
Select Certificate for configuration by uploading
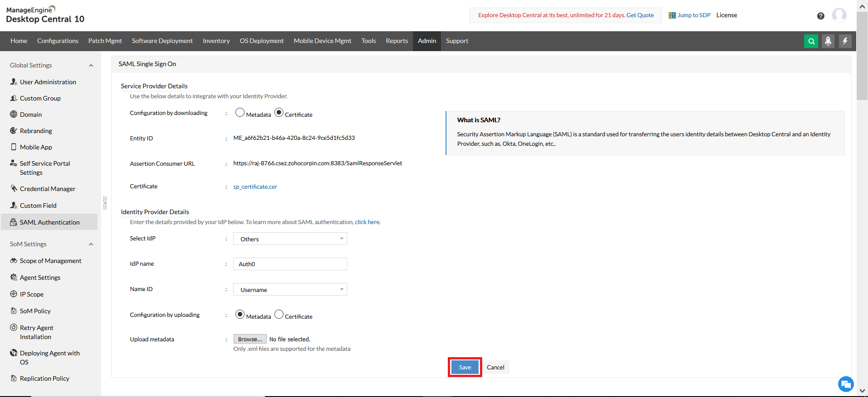(x=279, y=314)
